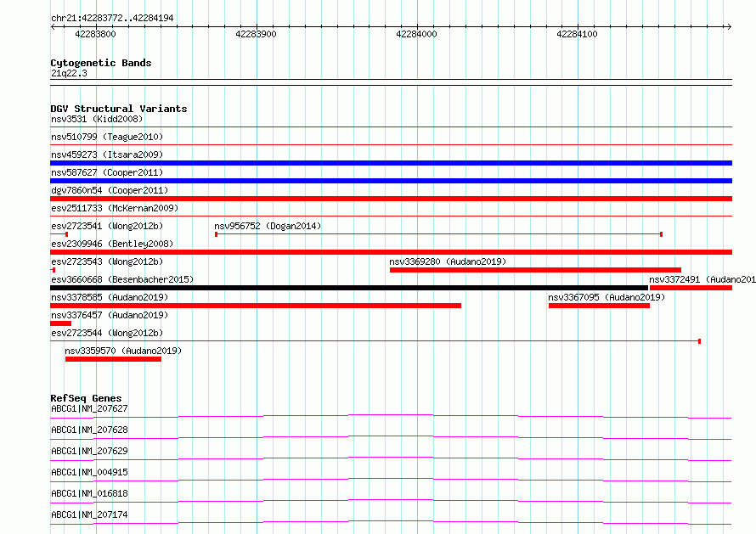This screenshot has width=756, height=534.
Task: Select esv2723543 (Wong2012b) label
Action: click(x=107, y=261)
